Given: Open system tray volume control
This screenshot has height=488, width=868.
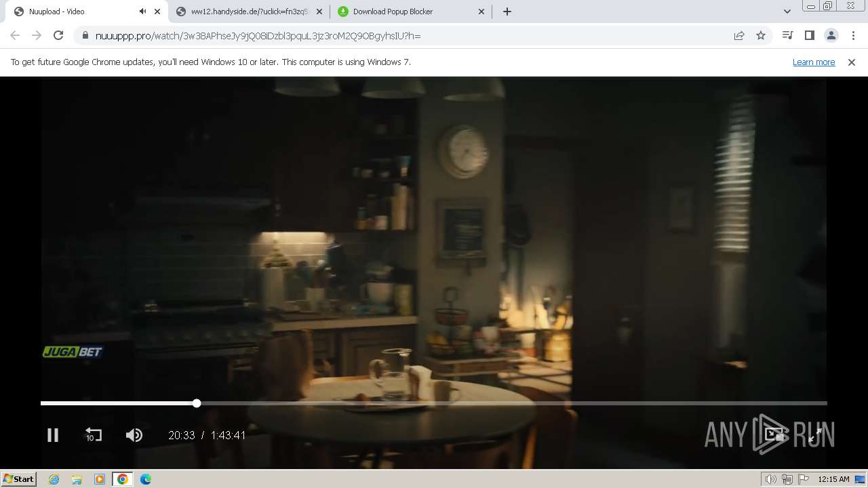Looking at the screenshot, I should [770, 479].
